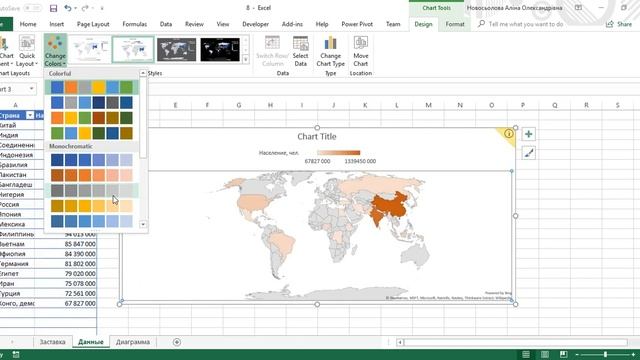The image size is (640, 360).
Task: Open Ribbon display options icon
Action: coord(578,8)
